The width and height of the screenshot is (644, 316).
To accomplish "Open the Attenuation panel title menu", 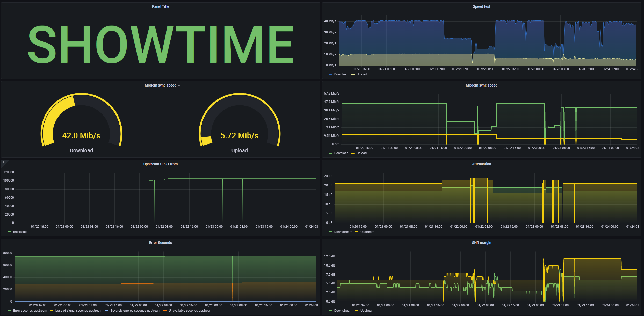I will 481,164.
